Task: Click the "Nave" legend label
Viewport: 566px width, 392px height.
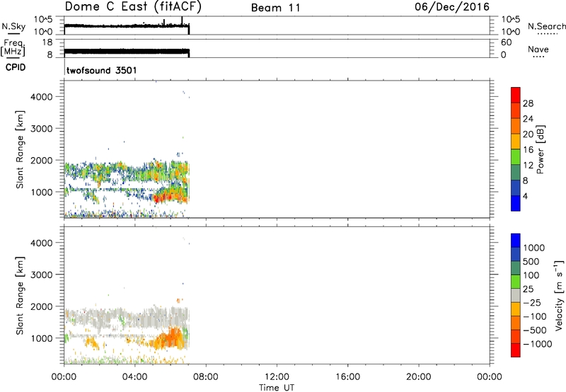Action: click(x=538, y=49)
